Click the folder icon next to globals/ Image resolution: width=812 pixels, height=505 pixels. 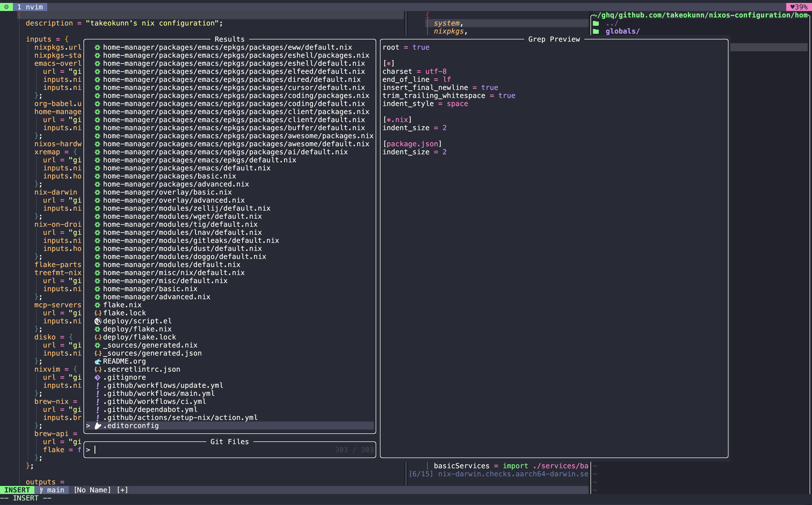pos(596,31)
